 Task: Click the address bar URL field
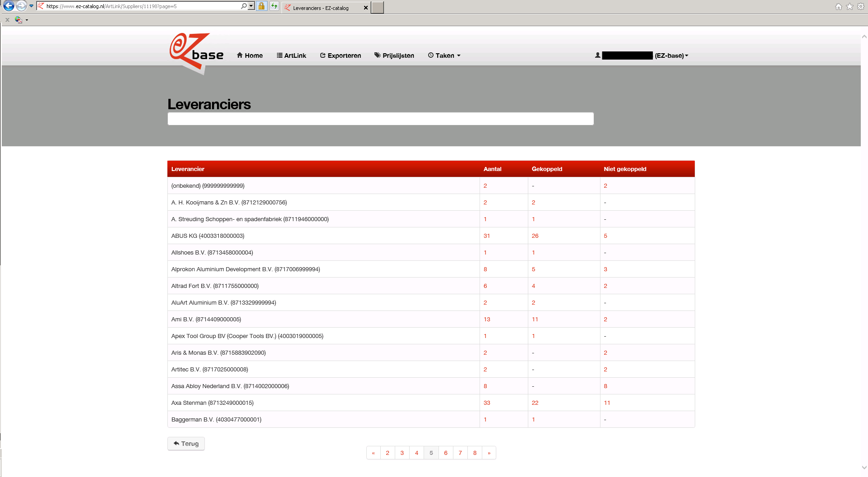point(142,6)
